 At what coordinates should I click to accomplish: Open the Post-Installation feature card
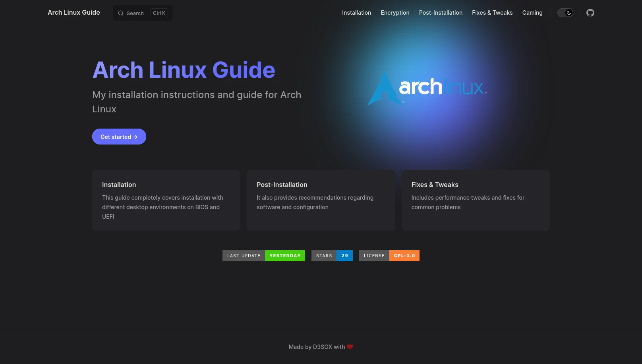pos(321,200)
